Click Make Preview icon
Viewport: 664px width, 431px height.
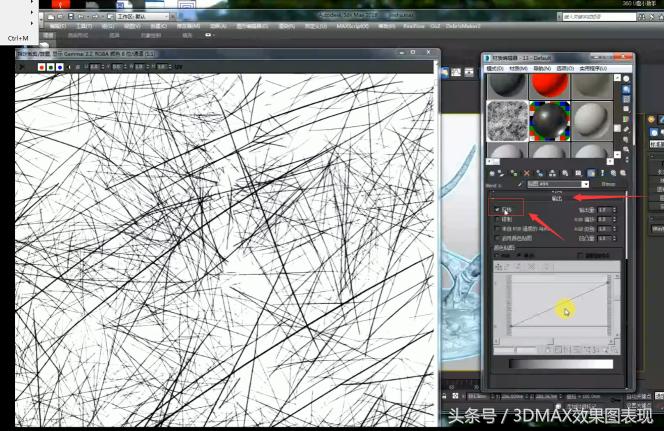click(x=626, y=129)
